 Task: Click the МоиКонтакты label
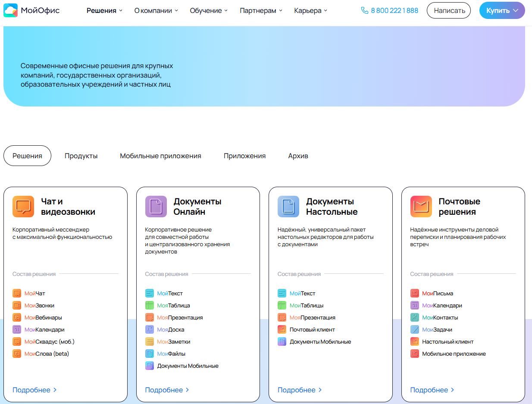click(440, 317)
